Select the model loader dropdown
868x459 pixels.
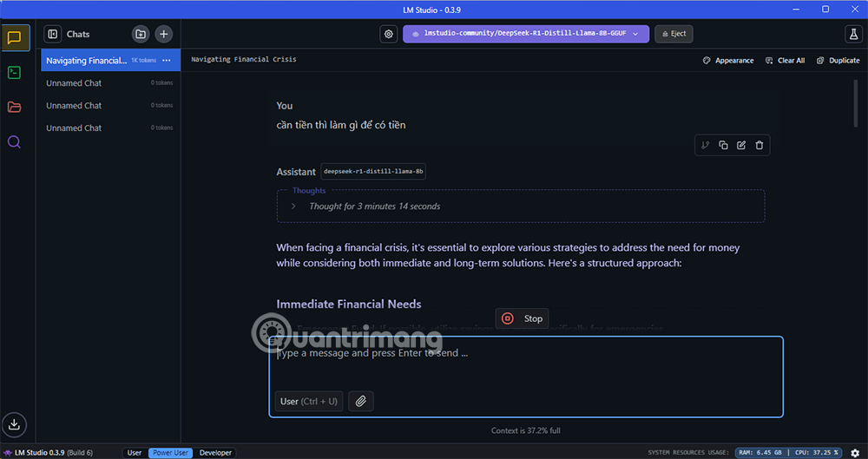point(526,34)
